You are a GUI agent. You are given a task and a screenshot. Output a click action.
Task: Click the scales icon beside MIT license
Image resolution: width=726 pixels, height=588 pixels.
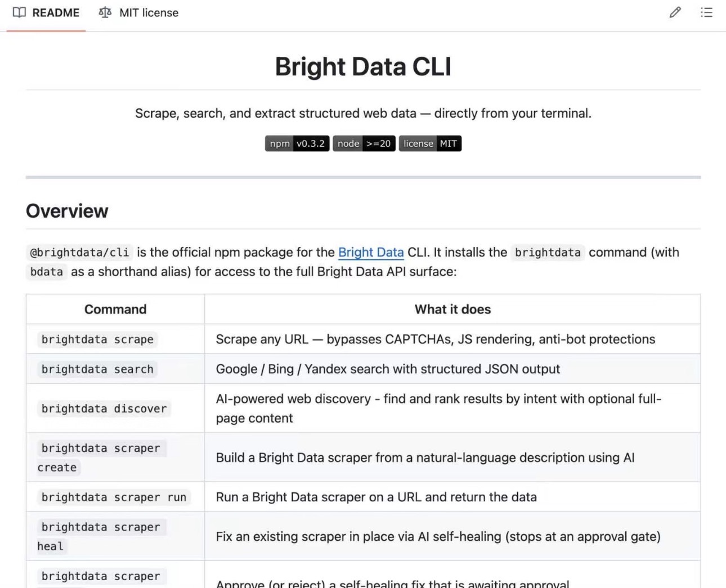click(105, 12)
